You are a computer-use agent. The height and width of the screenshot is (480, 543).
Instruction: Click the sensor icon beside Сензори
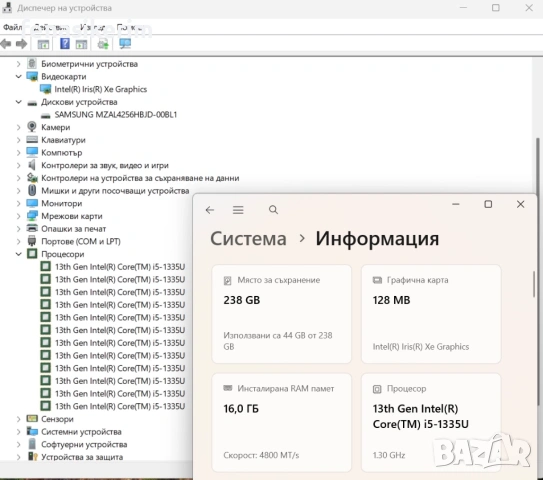[32, 419]
